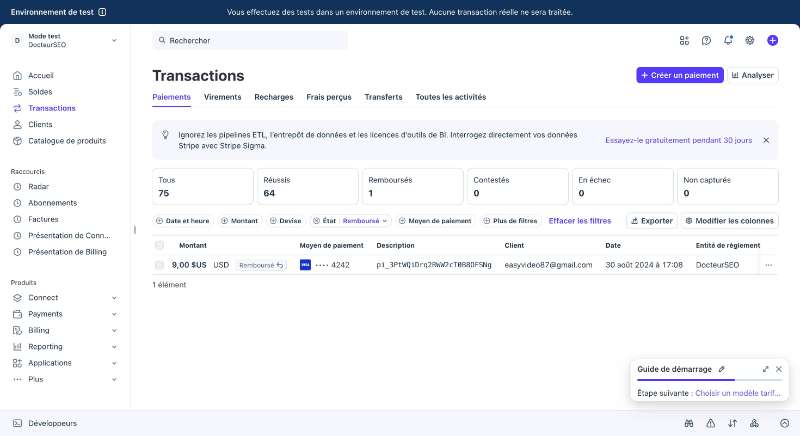
Task: Open Plus de filtres
Action: coord(510,221)
